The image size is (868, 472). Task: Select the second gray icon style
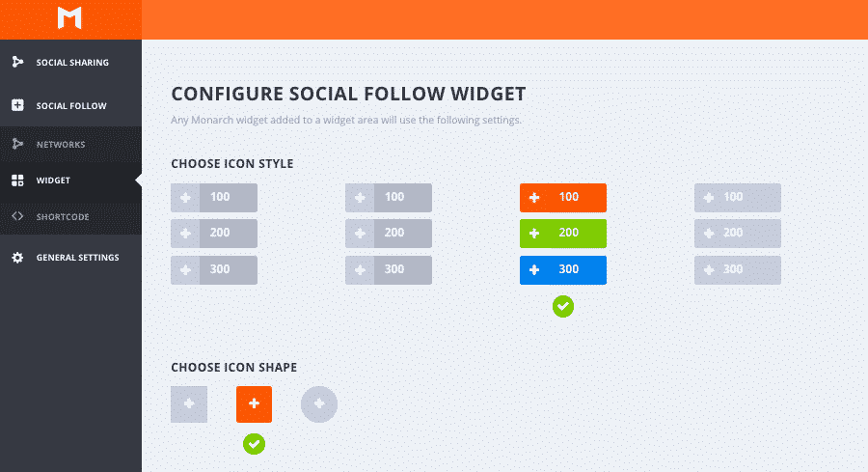point(389,234)
